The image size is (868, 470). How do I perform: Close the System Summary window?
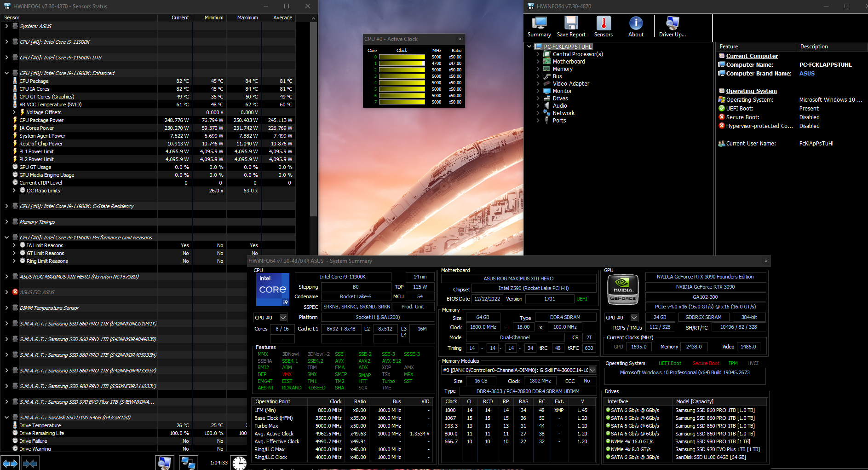(x=766, y=261)
